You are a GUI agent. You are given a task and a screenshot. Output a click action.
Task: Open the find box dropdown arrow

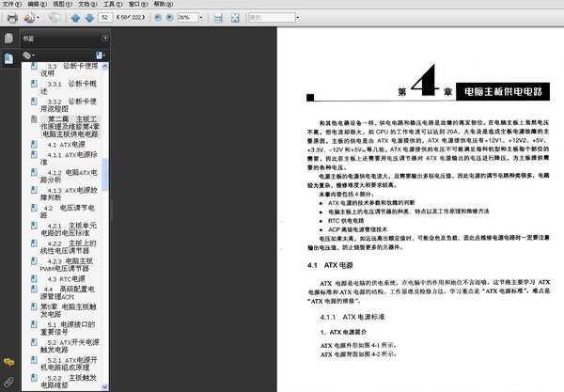click(297, 17)
